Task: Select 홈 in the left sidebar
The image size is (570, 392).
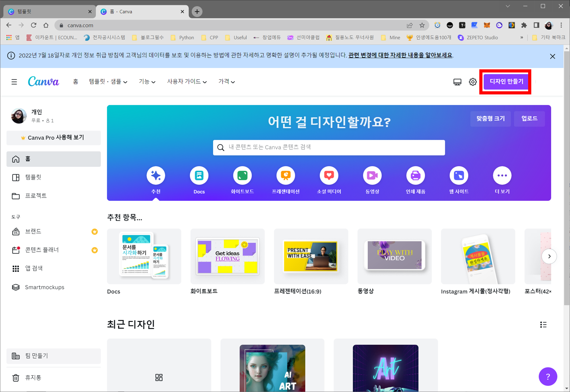Action: 54,159
